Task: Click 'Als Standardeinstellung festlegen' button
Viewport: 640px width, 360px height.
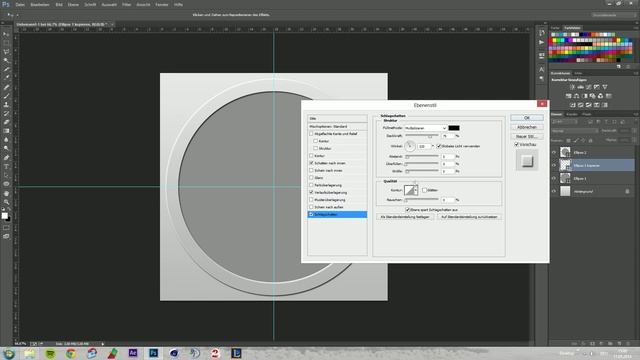Action: tap(404, 217)
